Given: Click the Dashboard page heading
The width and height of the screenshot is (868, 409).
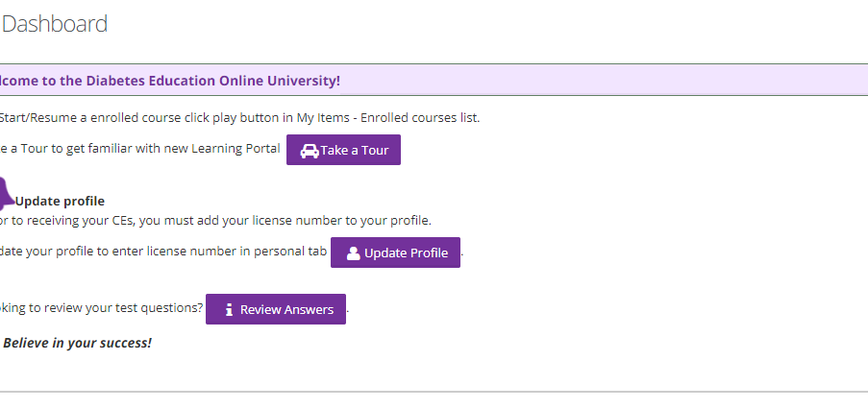Looking at the screenshot, I should (55, 24).
